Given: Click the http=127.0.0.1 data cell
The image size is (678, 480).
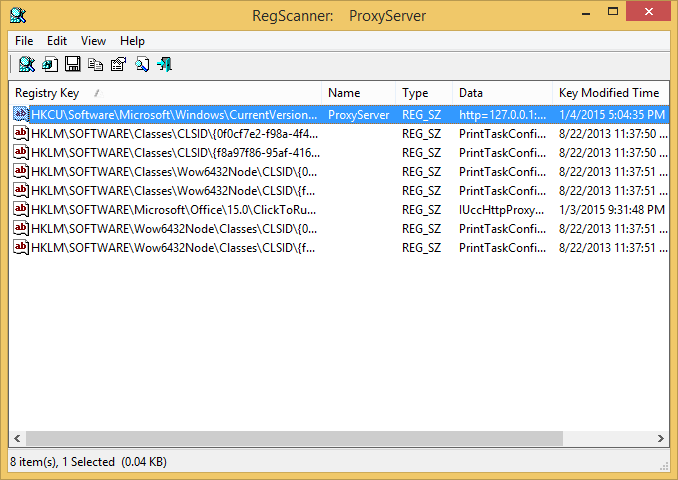Looking at the screenshot, I should (502, 115).
